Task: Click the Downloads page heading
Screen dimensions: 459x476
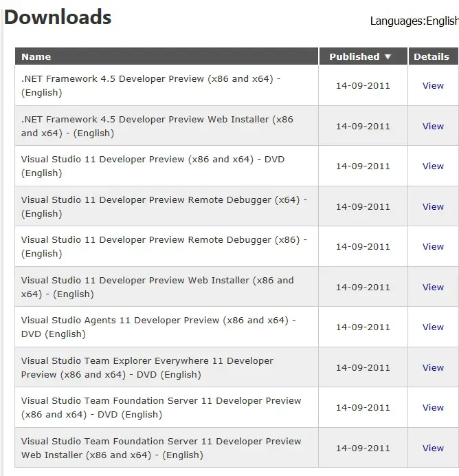Action: click(x=58, y=17)
